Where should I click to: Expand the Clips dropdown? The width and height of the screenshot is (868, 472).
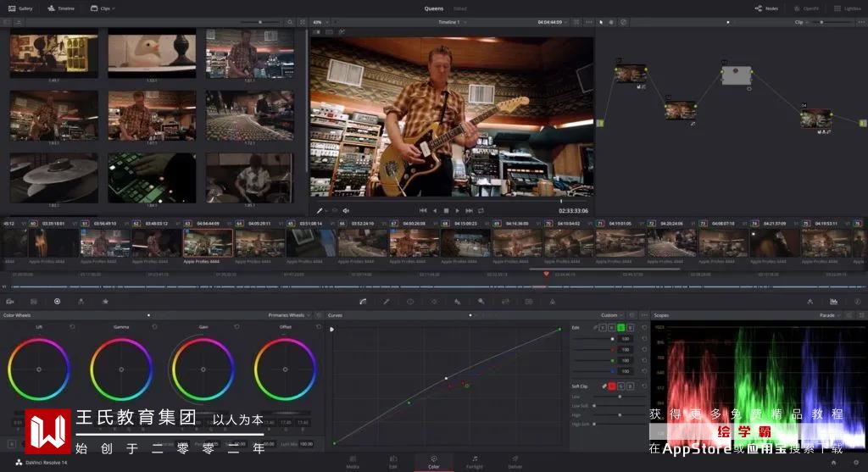point(103,8)
